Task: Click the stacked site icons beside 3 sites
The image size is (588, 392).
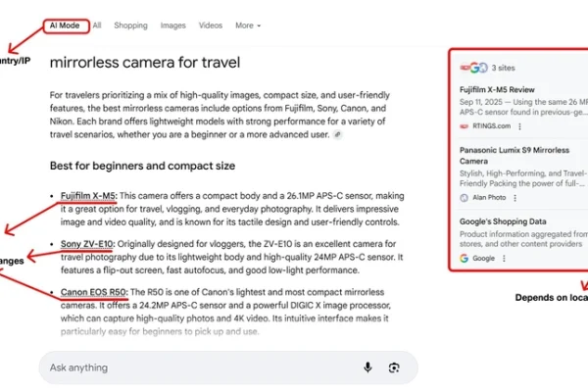Action: pos(473,68)
